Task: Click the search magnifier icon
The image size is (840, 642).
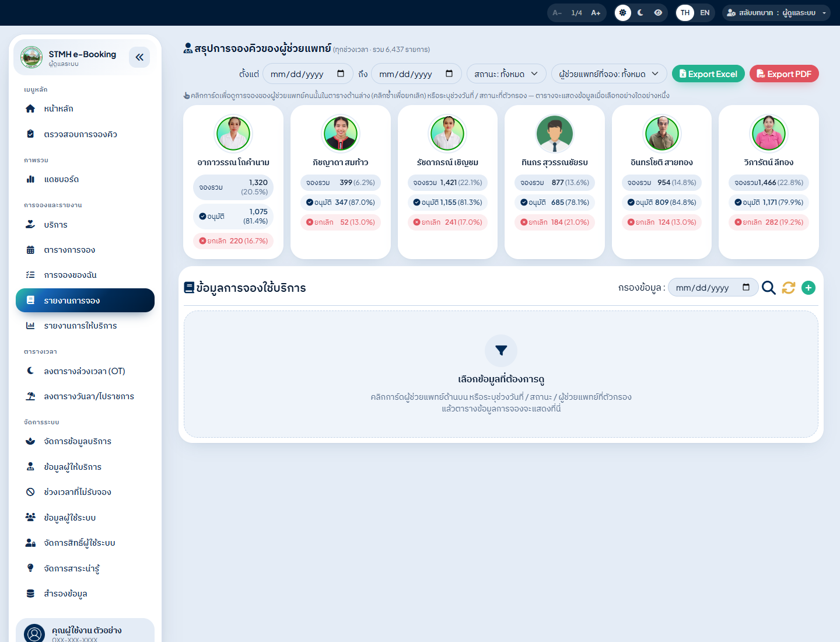Action: click(x=769, y=288)
